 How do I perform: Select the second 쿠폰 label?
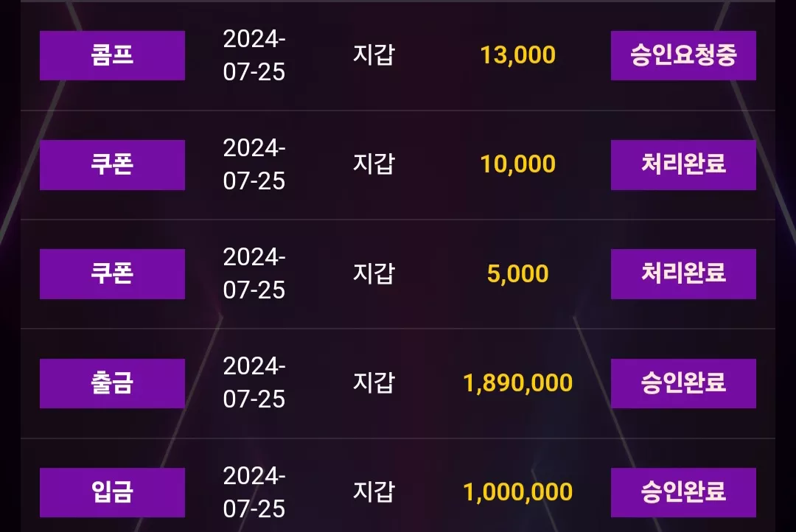coord(112,274)
